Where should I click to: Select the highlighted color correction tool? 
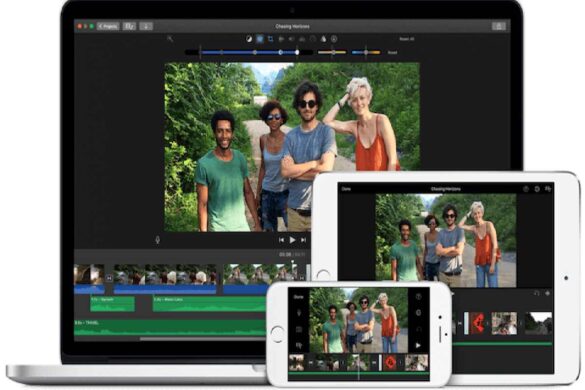pos(260,39)
